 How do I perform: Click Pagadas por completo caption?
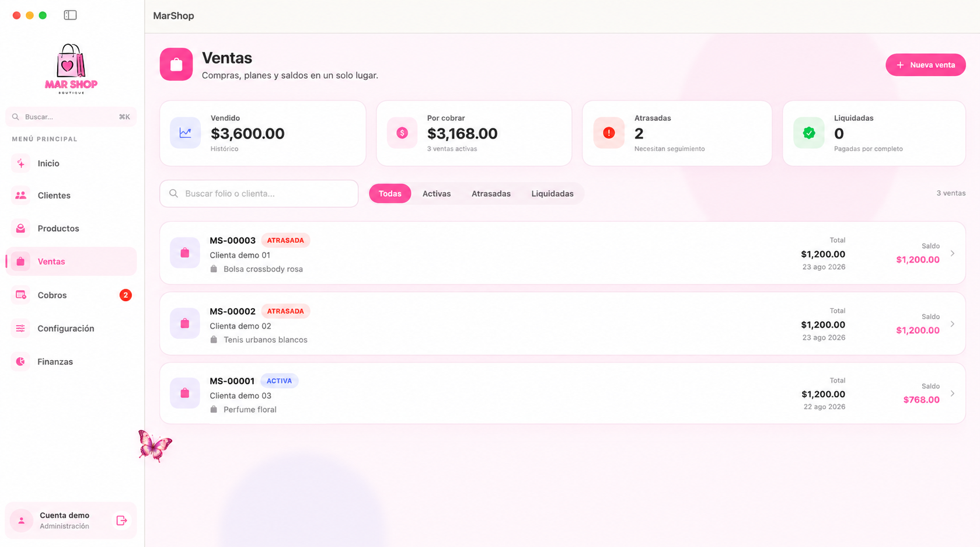point(869,149)
